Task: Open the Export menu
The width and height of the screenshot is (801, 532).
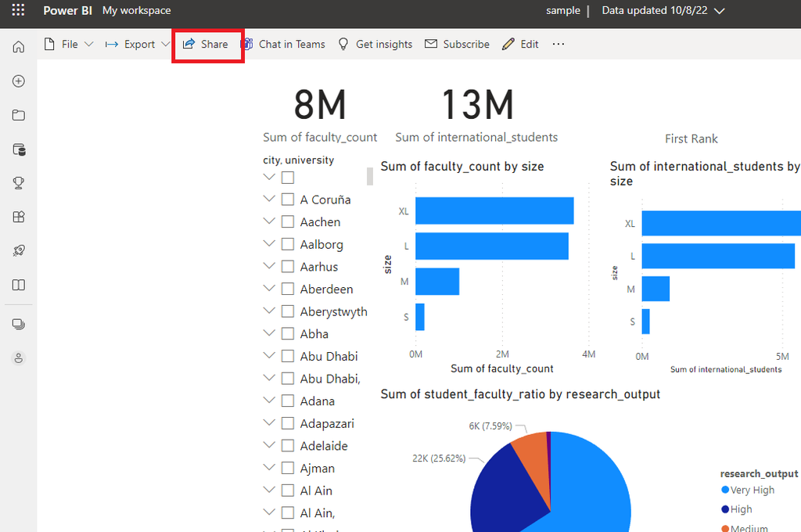Action: [138, 45]
